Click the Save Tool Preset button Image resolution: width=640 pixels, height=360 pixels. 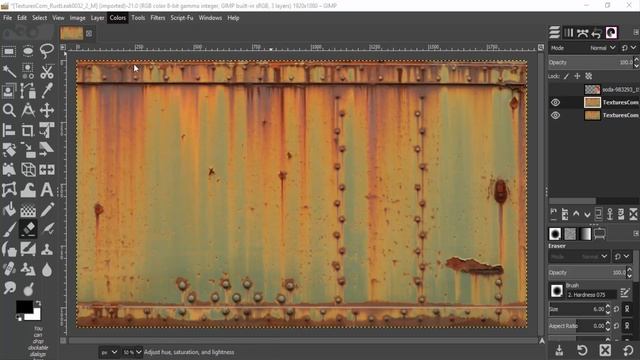click(x=559, y=350)
